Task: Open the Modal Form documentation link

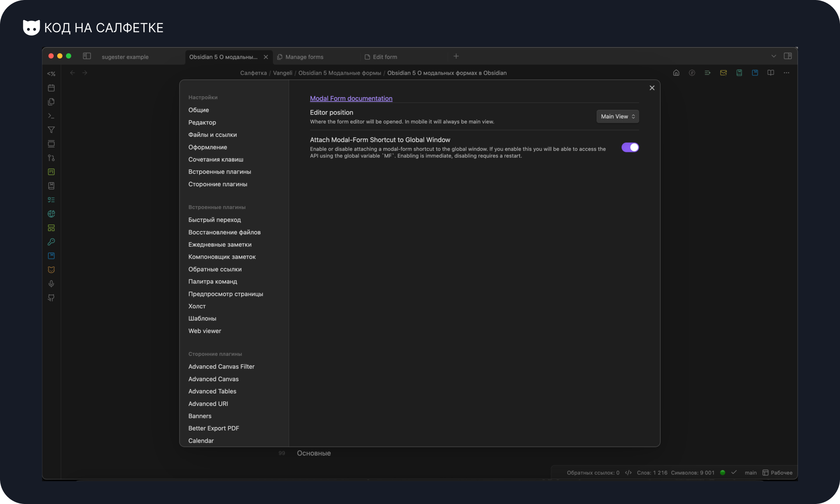Action: (x=351, y=98)
